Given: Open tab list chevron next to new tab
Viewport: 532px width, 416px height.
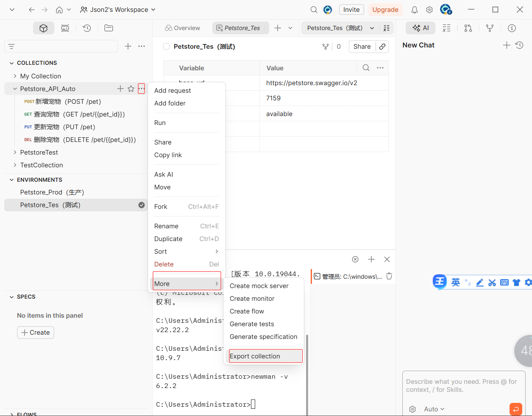Looking at the screenshot, I should [290, 28].
